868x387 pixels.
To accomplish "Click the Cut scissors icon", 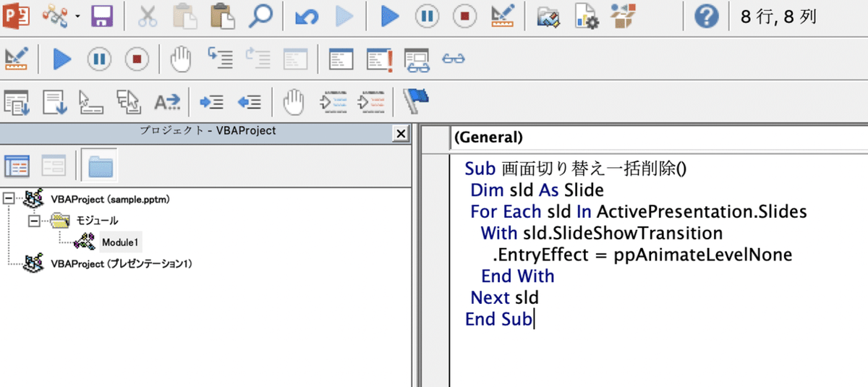I will coord(148,15).
